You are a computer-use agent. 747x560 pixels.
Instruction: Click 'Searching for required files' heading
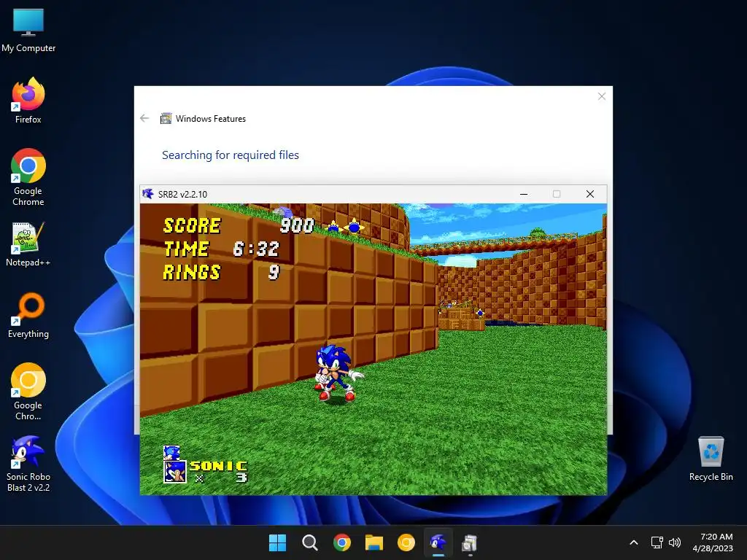(x=231, y=155)
